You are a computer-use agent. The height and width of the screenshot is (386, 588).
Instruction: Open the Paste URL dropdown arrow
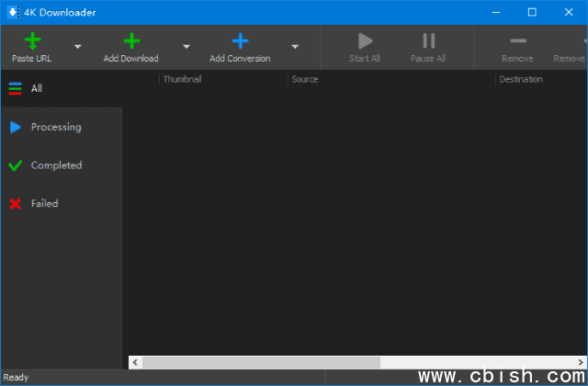(x=77, y=46)
